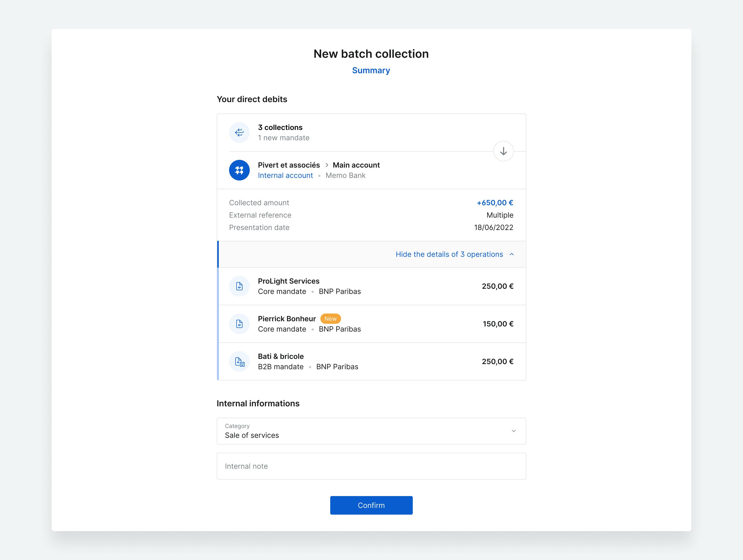
Task: Click the Category dropdown chevron arrow
Action: pyautogui.click(x=514, y=431)
